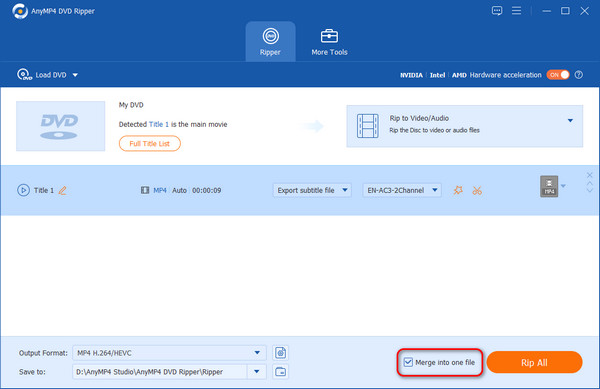The height and width of the screenshot is (389, 600).
Task: Minimize the AnyMP4 DVD Ripper window
Action: click(x=546, y=11)
